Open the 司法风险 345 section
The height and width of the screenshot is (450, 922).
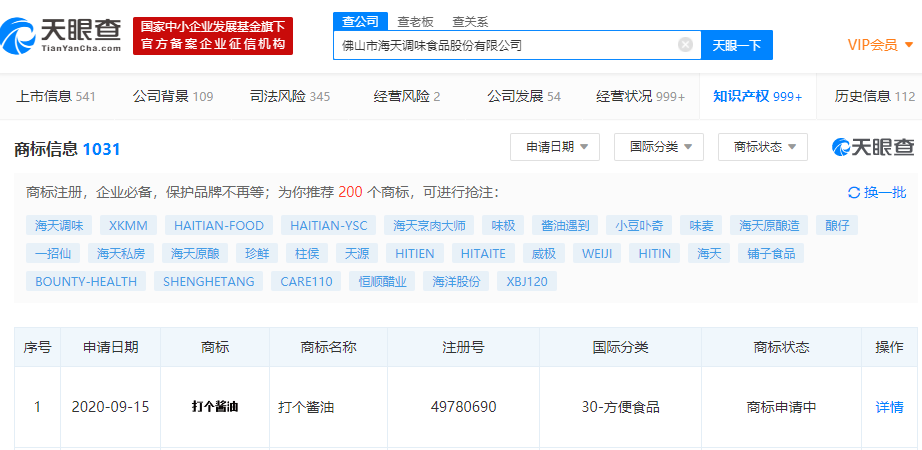(290, 96)
